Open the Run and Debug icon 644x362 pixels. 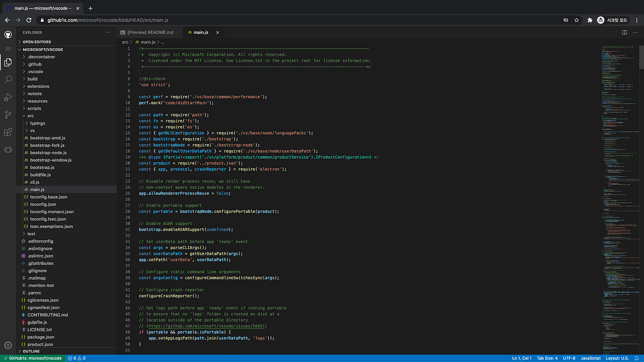click(8, 97)
